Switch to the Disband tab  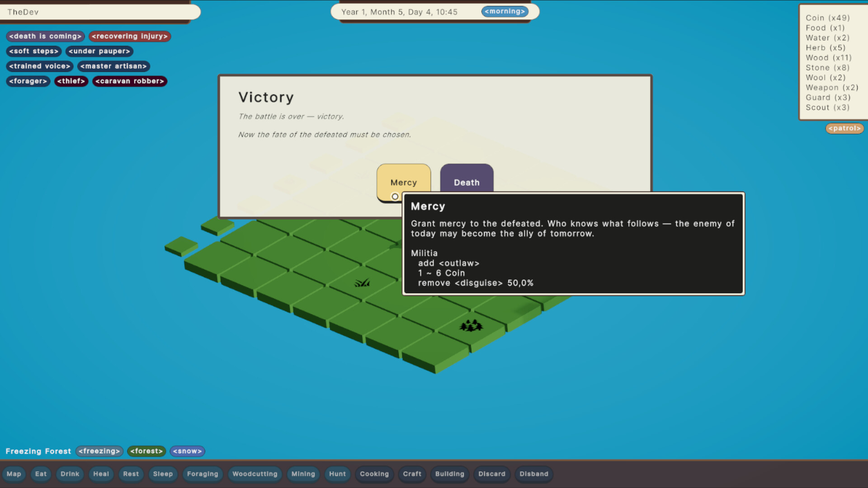(533, 474)
